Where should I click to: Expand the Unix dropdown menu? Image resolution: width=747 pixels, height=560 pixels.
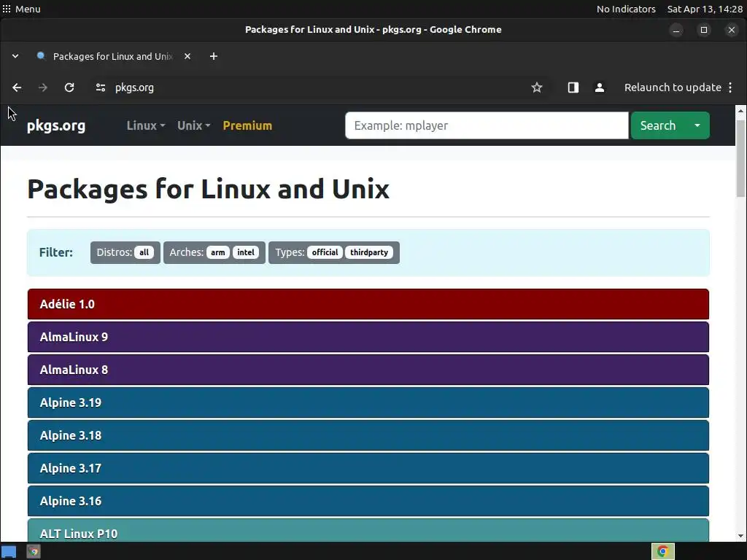(193, 125)
